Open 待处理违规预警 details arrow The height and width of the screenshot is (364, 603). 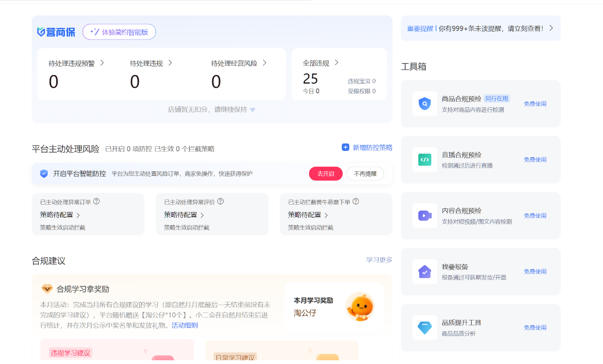pos(102,63)
